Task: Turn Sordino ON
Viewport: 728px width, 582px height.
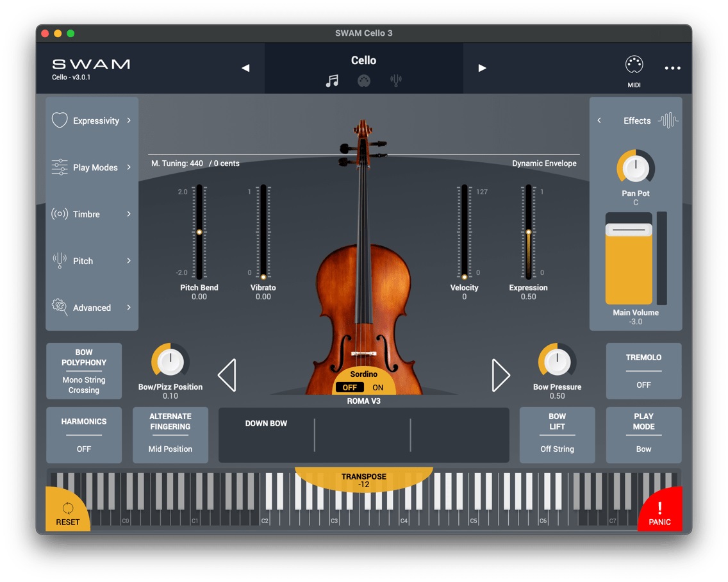Action: pos(378,387)
